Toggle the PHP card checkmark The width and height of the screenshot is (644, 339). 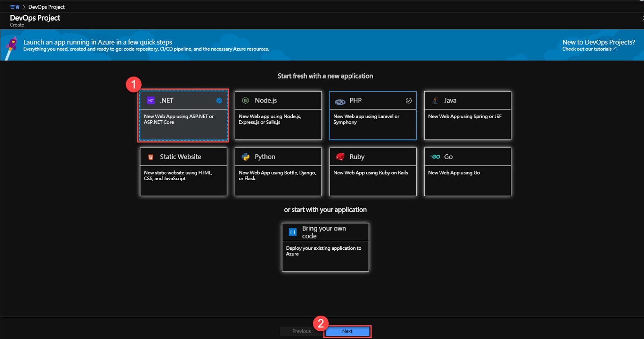[x=409, y=101]
